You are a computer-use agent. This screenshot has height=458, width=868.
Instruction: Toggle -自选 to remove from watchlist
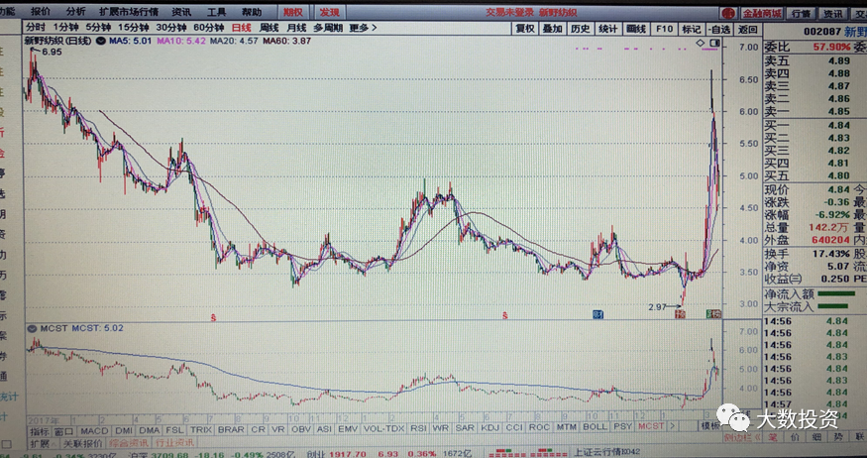coord(719,29)
